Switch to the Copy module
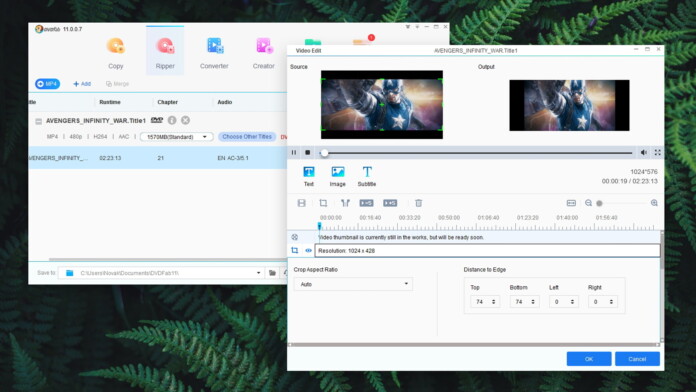Viewport: 696px width, 392px height. [x=115, y=53]
